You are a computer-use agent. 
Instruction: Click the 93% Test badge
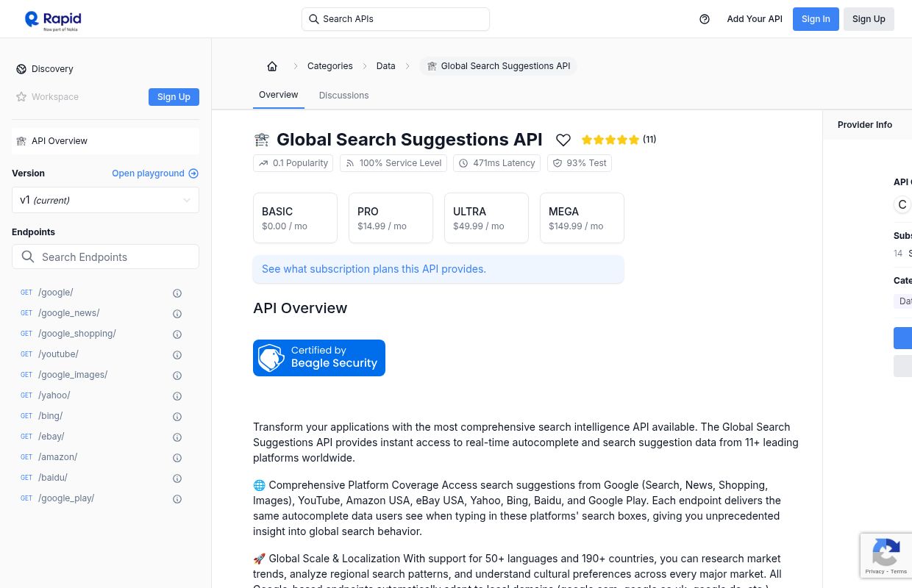click(580, 163)
